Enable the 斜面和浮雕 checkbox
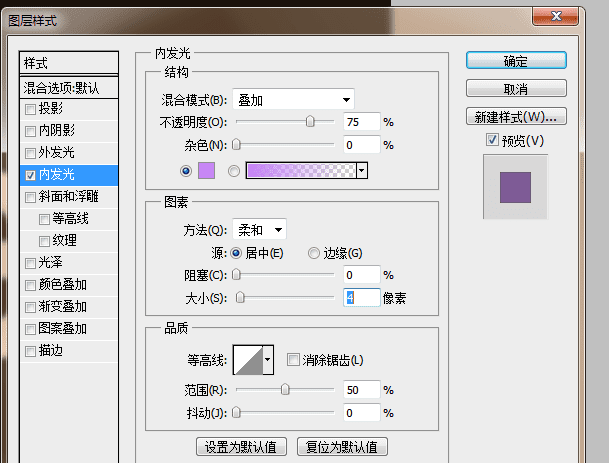Image resolution: width=609 pixels, height=463 pixels. coord(30,197)
